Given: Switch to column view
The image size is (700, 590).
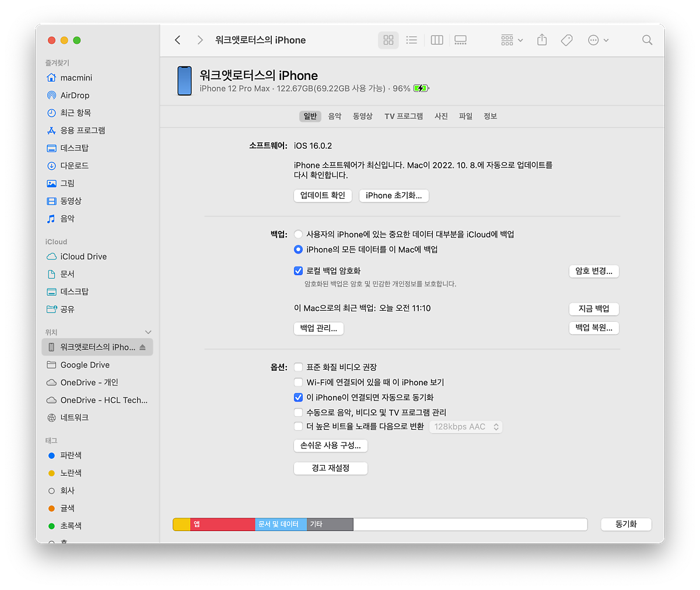Looking at the screenshot, I should click(x=437, y=40).
